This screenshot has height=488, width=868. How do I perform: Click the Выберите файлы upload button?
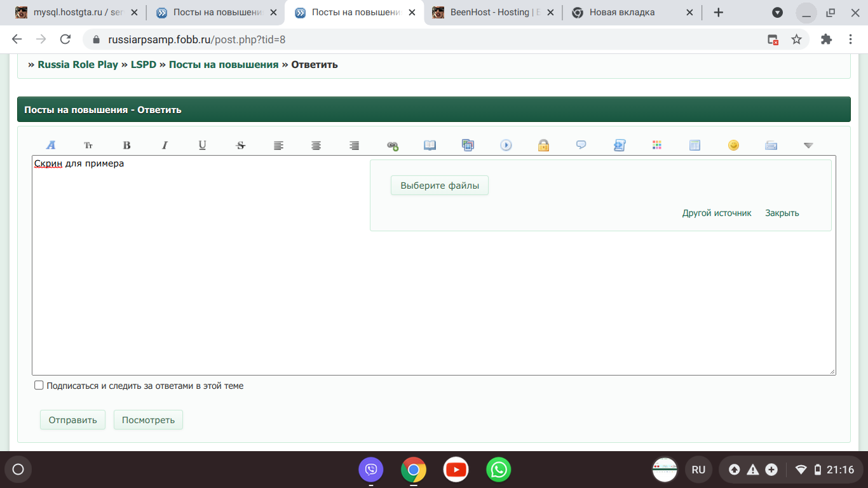[439, 186]
